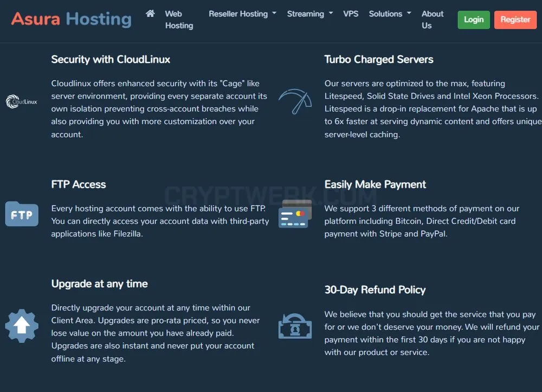Click paragraph starting 'Our servers are optimized'
The image size is (542, 392).
pos(433,108)
